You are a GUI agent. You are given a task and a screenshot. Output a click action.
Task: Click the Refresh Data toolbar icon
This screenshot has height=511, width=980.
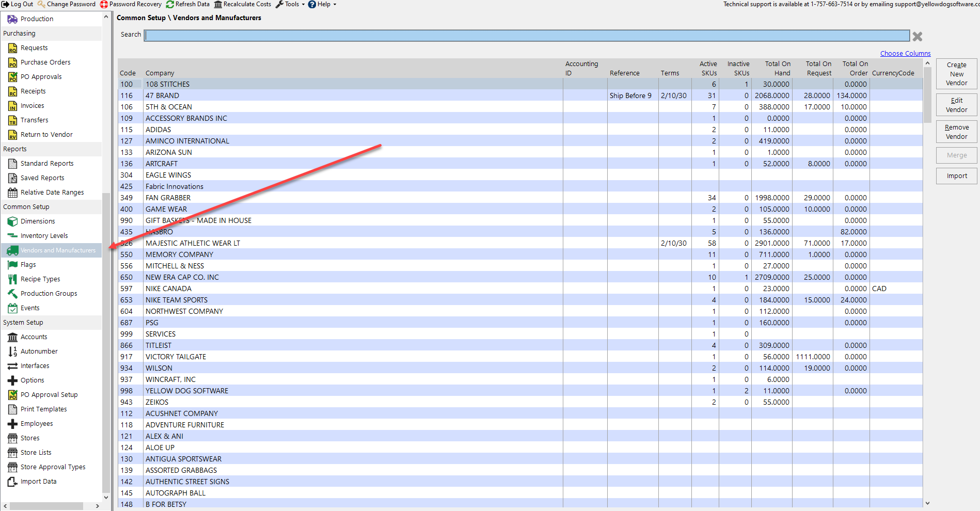pyautogui.click(x=170, y=4)
